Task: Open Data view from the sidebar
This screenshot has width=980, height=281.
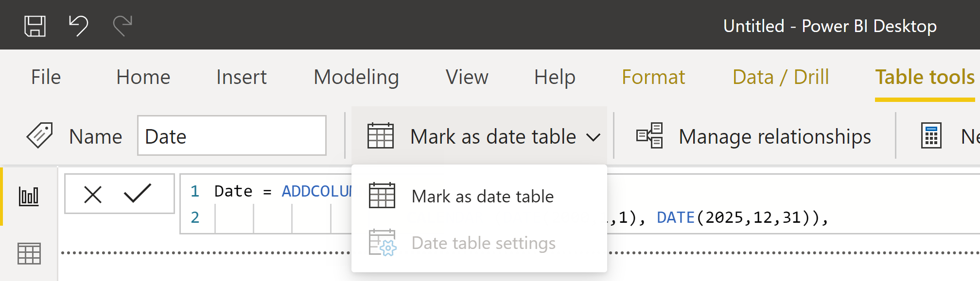Action: (29, 252)
